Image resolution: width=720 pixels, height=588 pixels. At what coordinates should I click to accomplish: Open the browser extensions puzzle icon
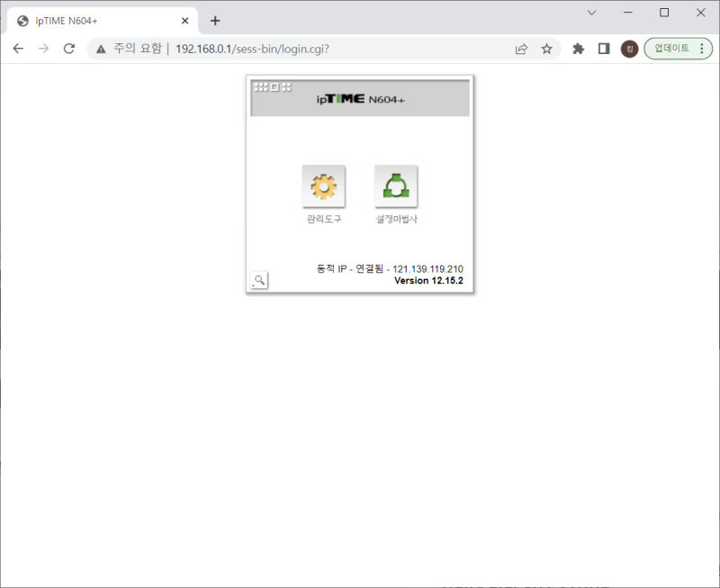pyautogui.click(x=578, y=49)
